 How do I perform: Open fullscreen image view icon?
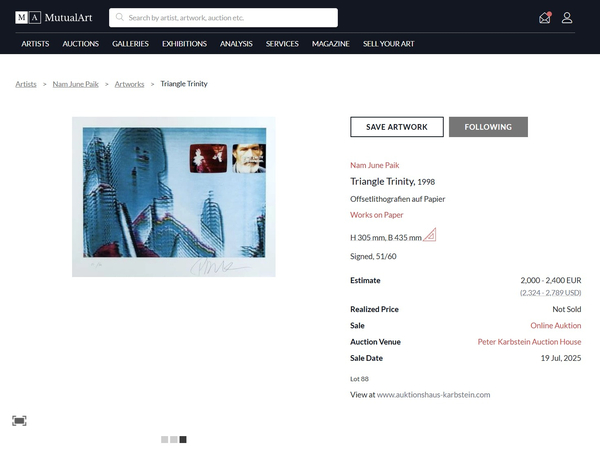(19, 421)
